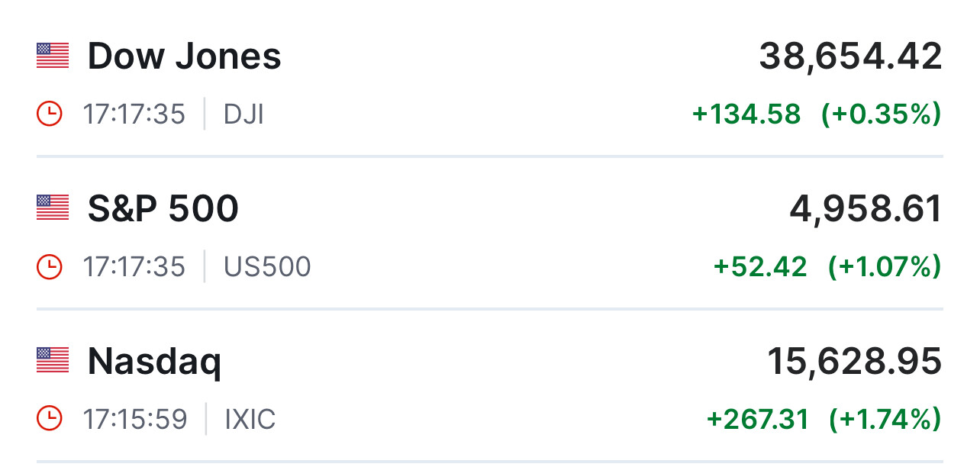Select the US500 ticker symbol
This screenshot has height=467, width=980.
(x=267, y=267)
